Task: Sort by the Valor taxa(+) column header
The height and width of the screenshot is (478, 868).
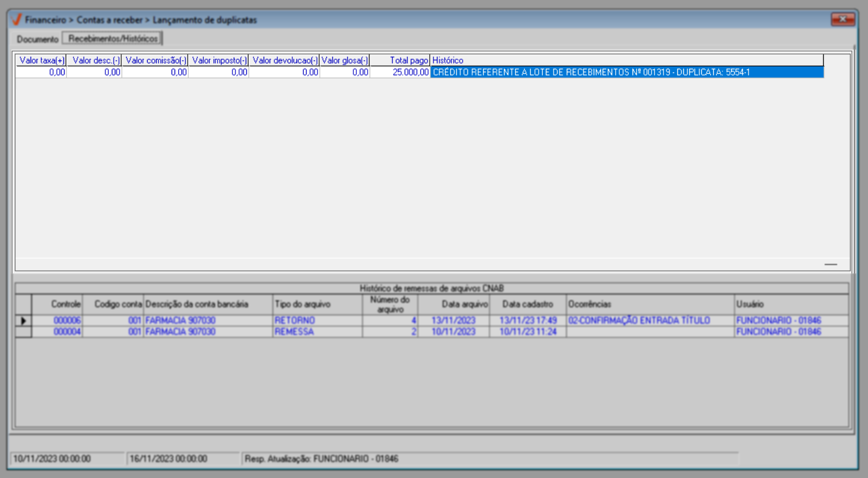Action: 41,60
